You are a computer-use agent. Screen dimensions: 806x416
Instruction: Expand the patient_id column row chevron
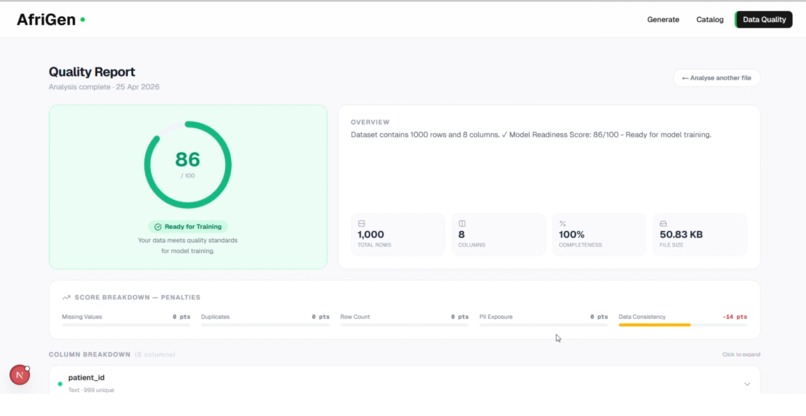[x=747, y=384]
